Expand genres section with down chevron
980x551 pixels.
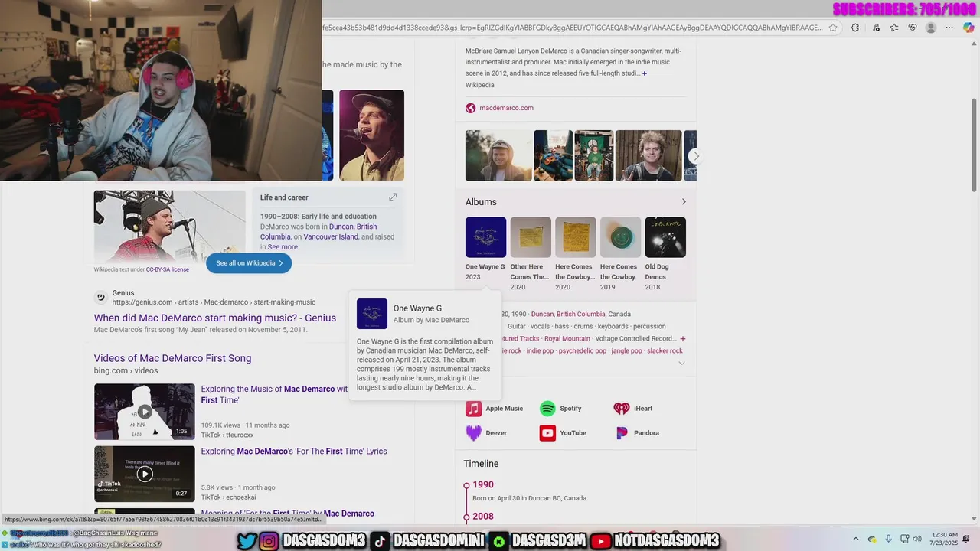pyautogui.click(x=681, y=363)
